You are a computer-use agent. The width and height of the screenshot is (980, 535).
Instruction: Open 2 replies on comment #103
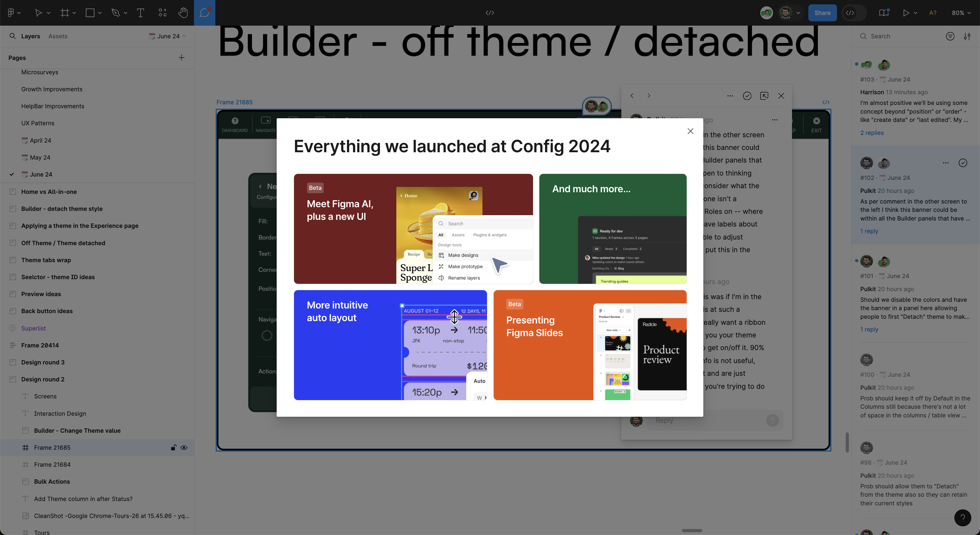[872, 133]
